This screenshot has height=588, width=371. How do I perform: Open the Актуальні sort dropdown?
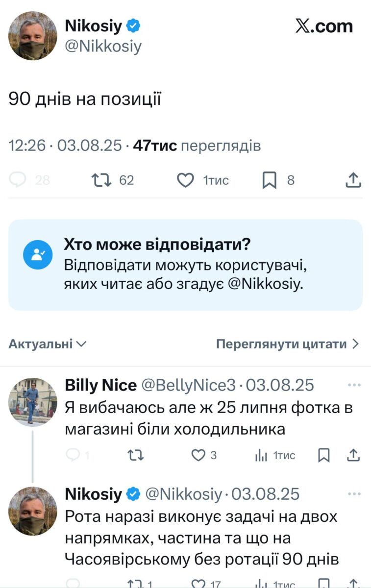pos(48,344)
